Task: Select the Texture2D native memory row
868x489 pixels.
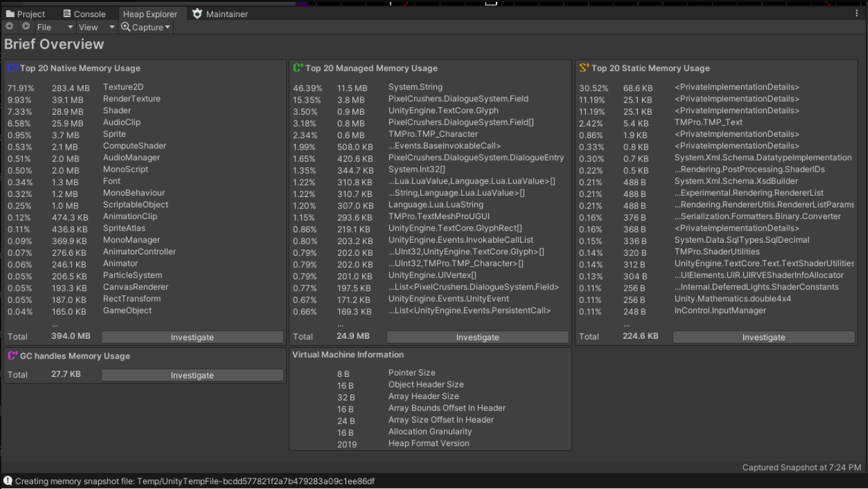Action: [145, 87]
